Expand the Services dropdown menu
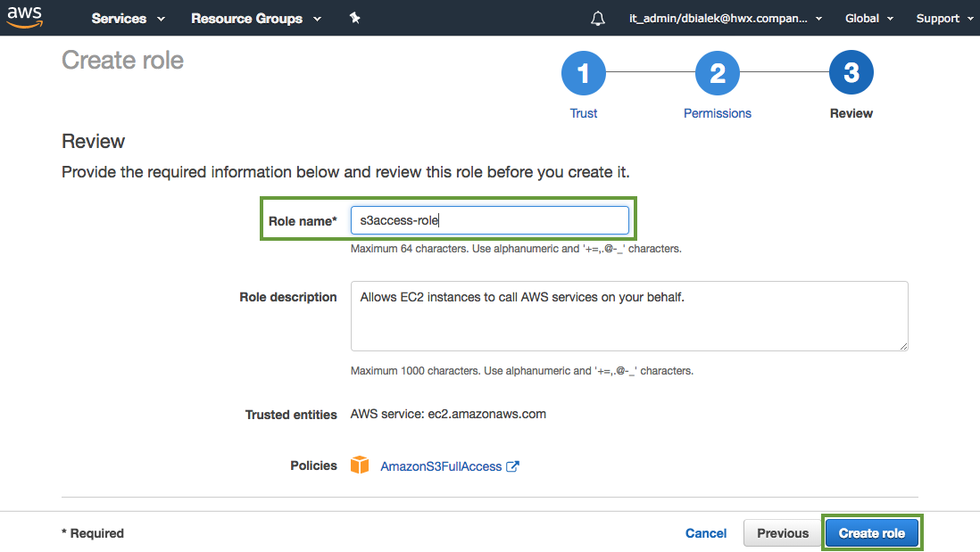Screen dimensions: 980x552 pos(129,19)
